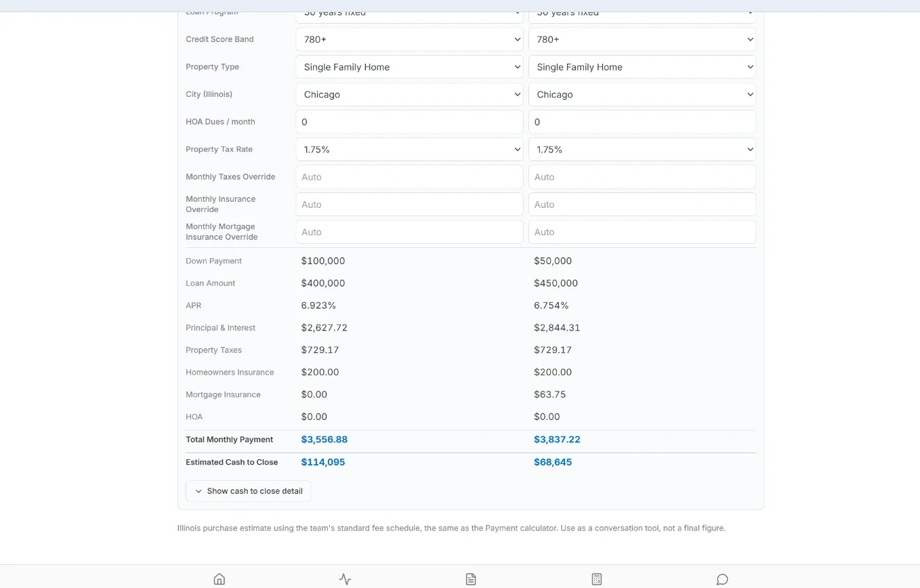
Task: Open second scenario's Property Type dropdown
Action: (642, 67)
